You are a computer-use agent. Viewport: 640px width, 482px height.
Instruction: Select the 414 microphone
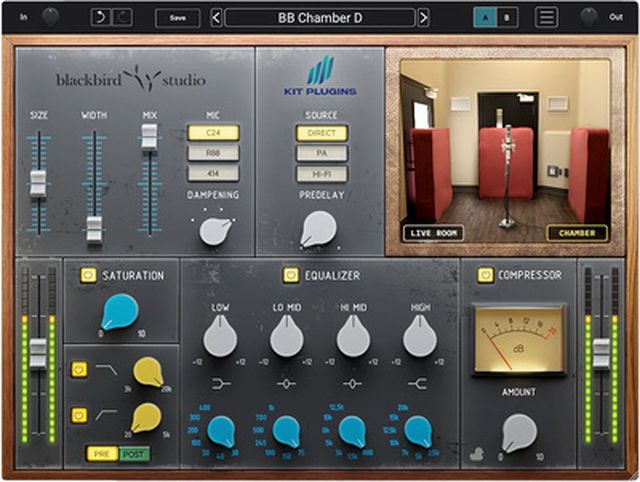coord(213,173)
